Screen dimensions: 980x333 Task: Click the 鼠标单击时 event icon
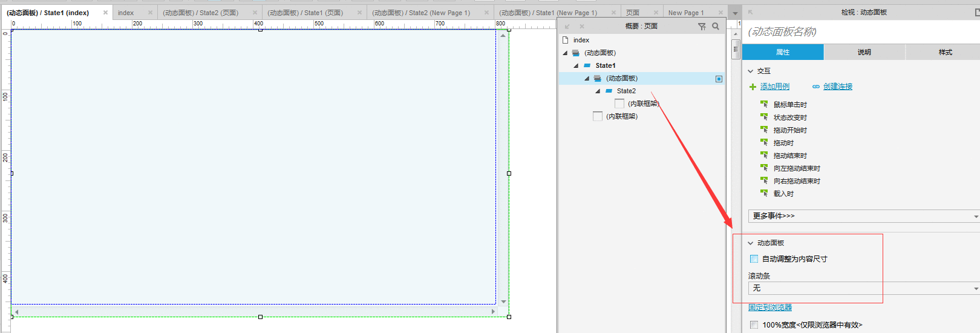764,104
